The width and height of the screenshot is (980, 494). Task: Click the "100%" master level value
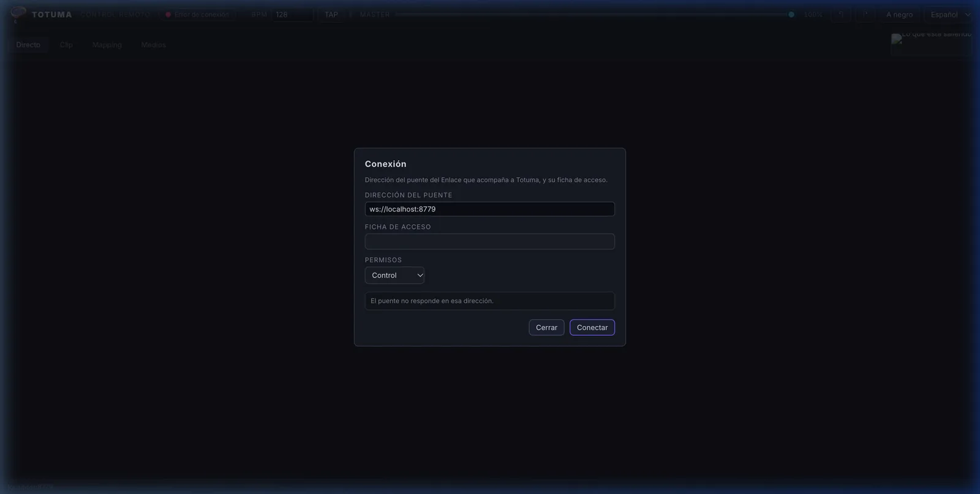click(813, 15)
